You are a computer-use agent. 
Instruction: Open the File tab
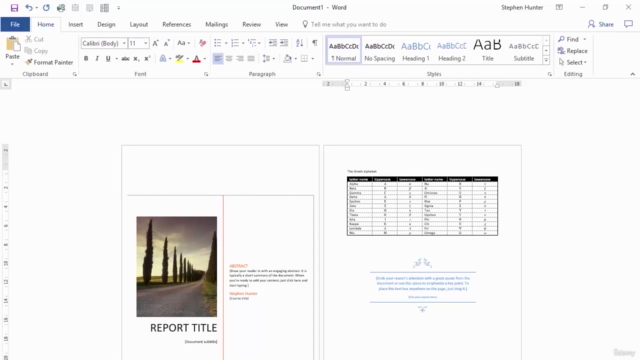[15, 24]
